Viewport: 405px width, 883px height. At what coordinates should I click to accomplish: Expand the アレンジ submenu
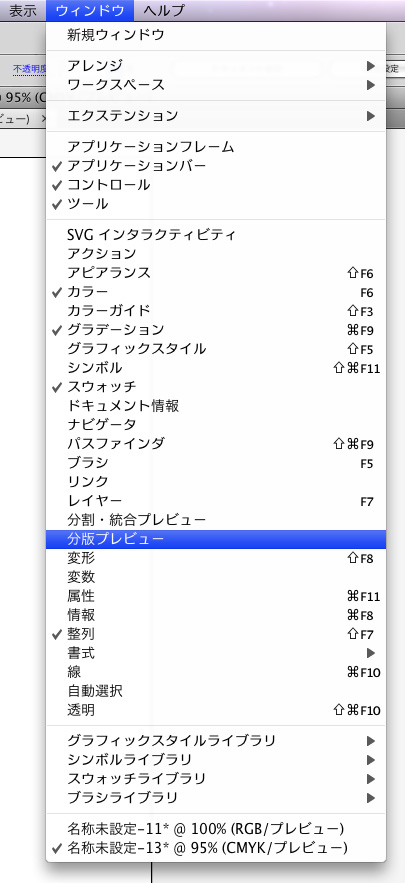[x=216, y=66]
